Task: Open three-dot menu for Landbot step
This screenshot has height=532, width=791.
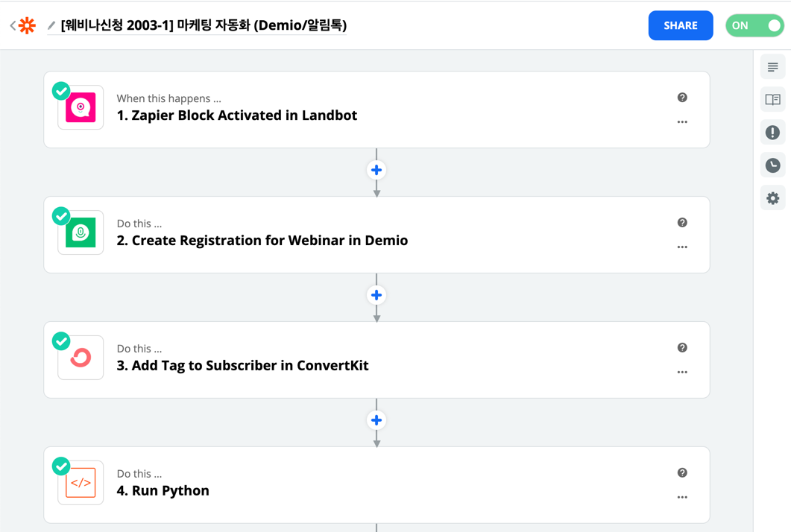Action: coord(682,122)
